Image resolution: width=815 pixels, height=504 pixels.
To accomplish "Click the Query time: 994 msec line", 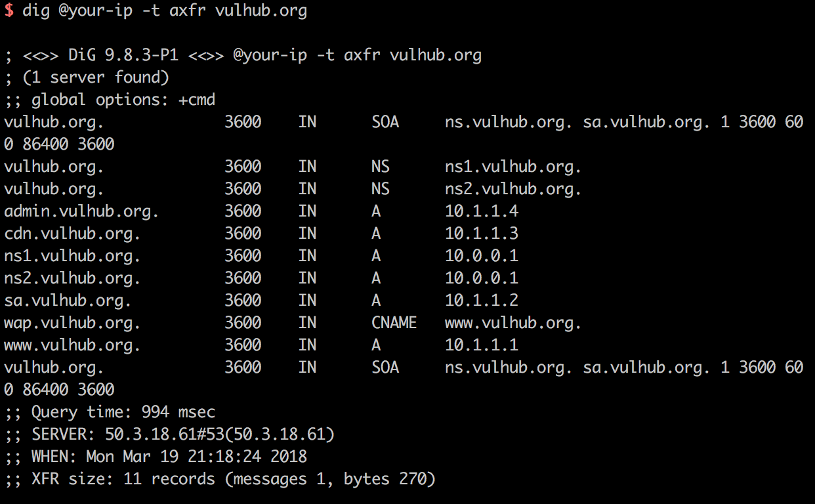I will pyautogui.click(x=110, y=412).
